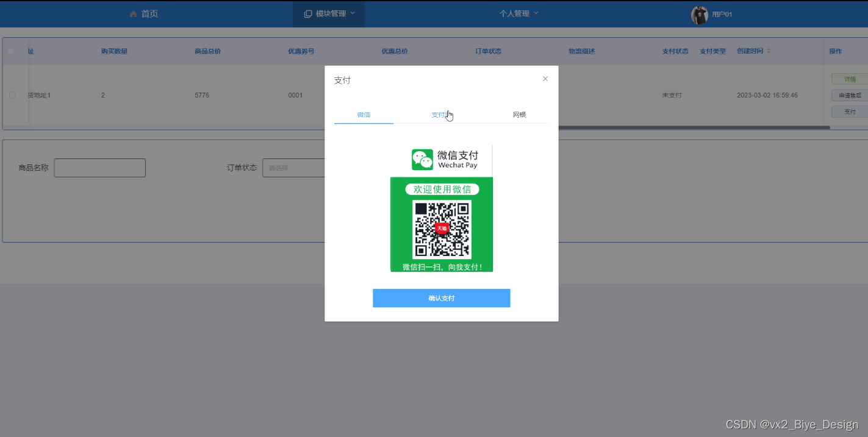Screen dimensions: 868x437
Task: Click the 支付状态 column header
Action: (x=675, y=51)
